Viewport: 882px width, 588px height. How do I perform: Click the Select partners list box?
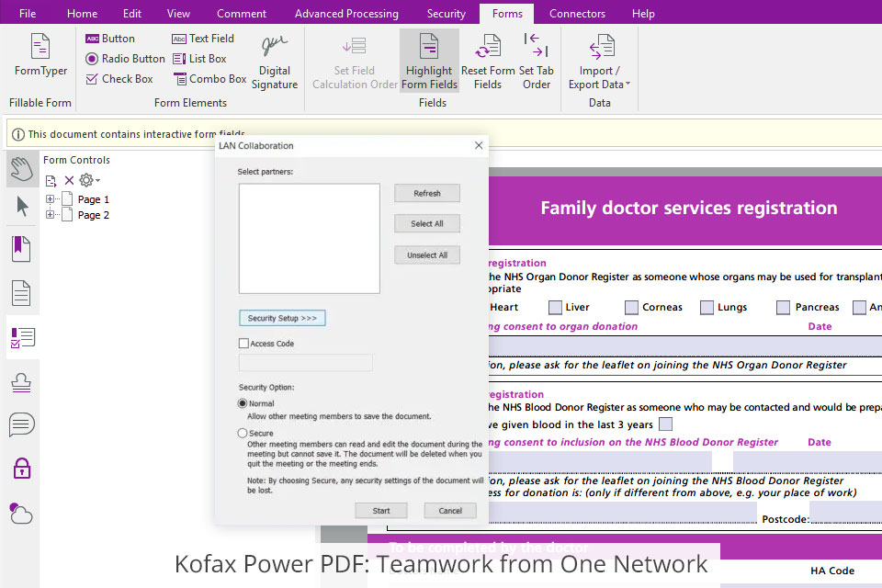coord(310,239)
